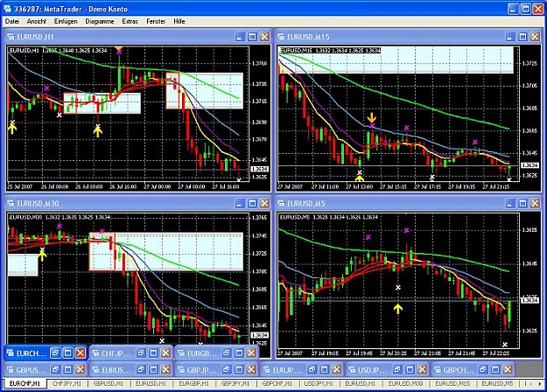Screen dimensions: 547x392
Task: Switch to the EURUSD,M30 bottom tab
Action: pyautogui.click(x=405, y=383)
